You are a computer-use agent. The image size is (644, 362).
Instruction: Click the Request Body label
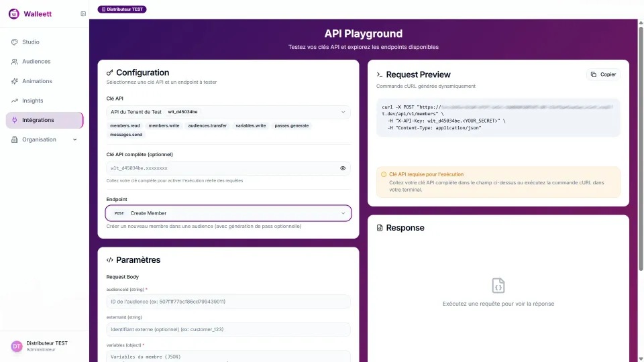click(x=122, y=277)
